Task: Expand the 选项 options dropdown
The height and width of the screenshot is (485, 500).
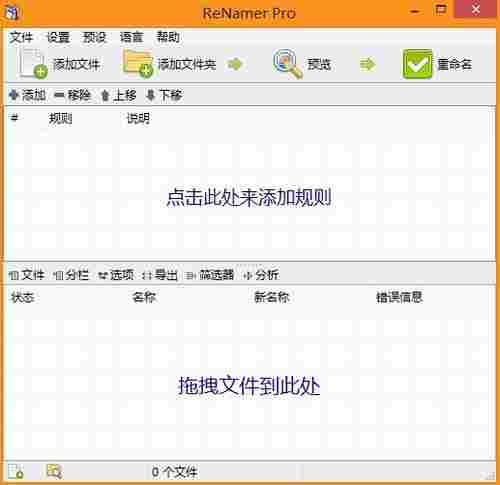Action: tap(116, 275)
